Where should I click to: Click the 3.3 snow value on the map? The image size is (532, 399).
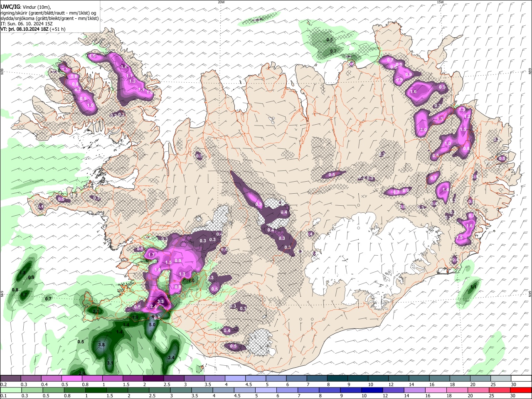coord(161,301)
